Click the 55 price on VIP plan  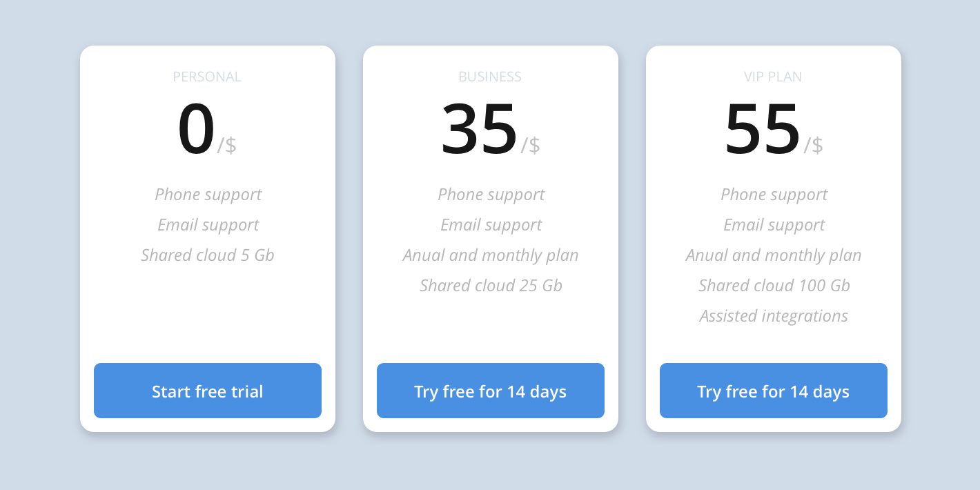pos(763,129)
